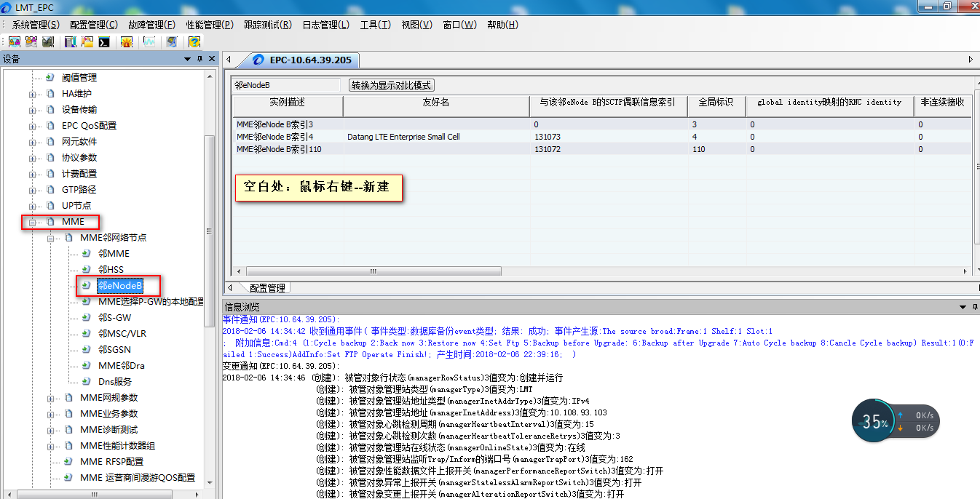Viewport: 980px width, 499px height.
Task: Toggle auto-hide pin on 设备 panel
Action: coord(199,59)
